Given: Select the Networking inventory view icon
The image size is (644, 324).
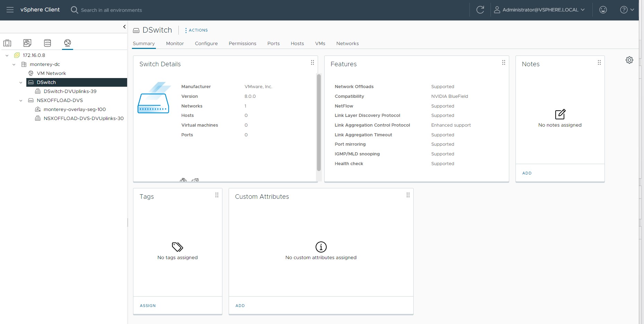Looking at the screenshot, I should coord(68,43).
